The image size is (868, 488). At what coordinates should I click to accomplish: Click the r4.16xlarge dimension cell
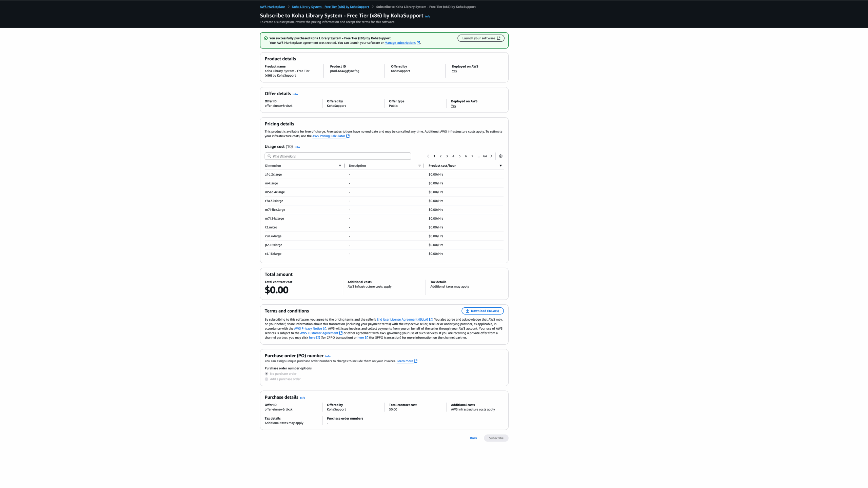tap(273, 254)
